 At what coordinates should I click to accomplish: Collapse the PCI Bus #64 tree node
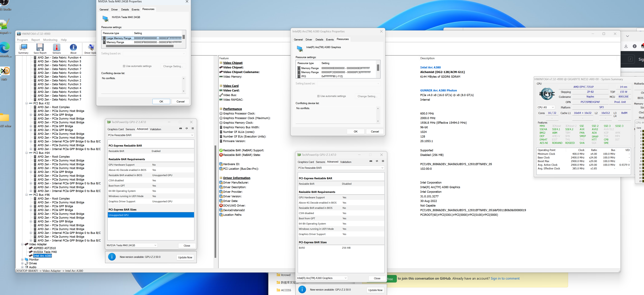[26, 153]
